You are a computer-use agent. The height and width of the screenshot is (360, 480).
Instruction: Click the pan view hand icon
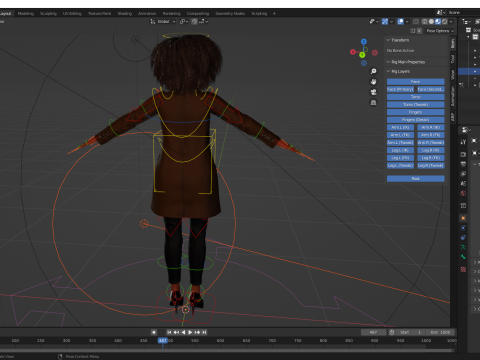click(x=374, y=81)
